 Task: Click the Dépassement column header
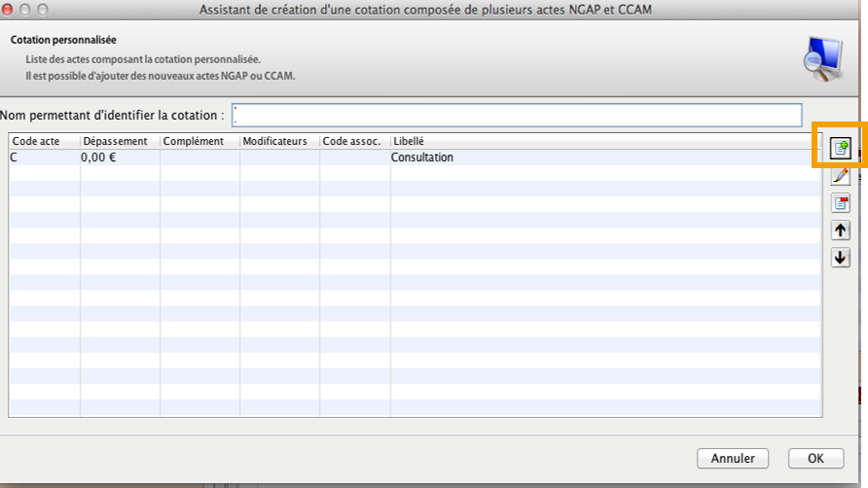pyautogui.click(x=119, y=141)
